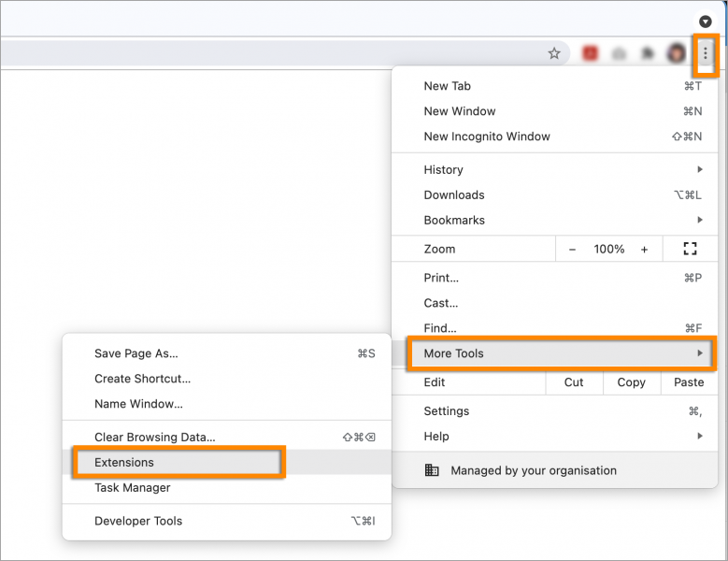Toggle full screen mode icon

point(690,249)
